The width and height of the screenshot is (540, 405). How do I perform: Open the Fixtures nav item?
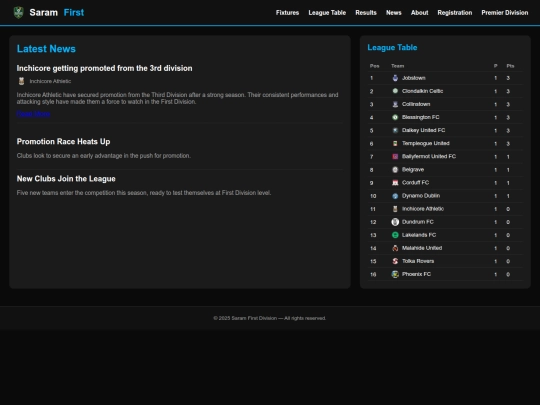coord(287,13)
